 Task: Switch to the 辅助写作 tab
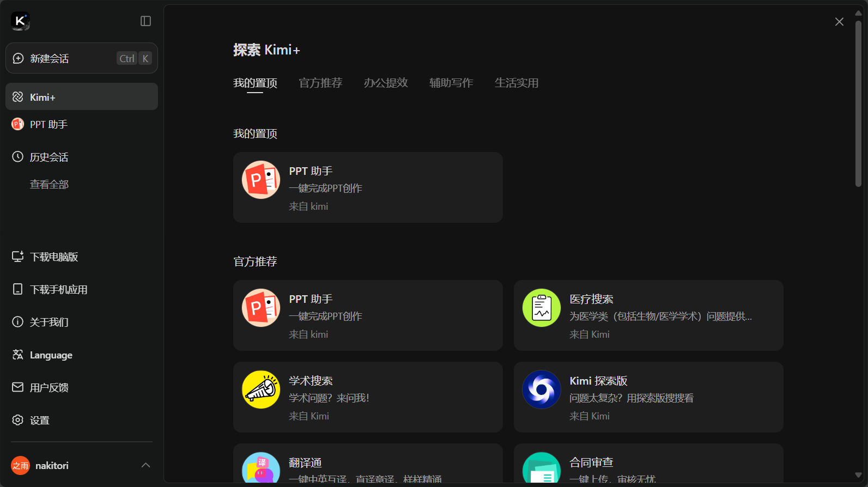click(451, 83)
